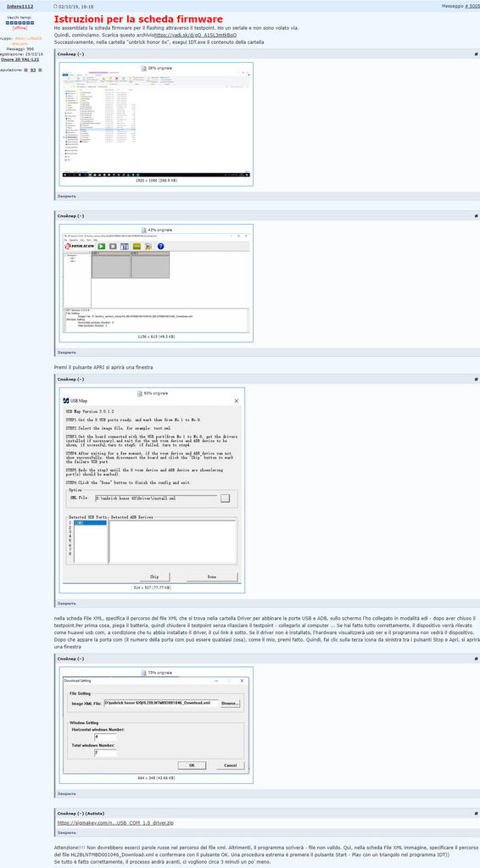Click the reputation value 93
The height and width of the screenshot is (868, 480).
point(33,70)
